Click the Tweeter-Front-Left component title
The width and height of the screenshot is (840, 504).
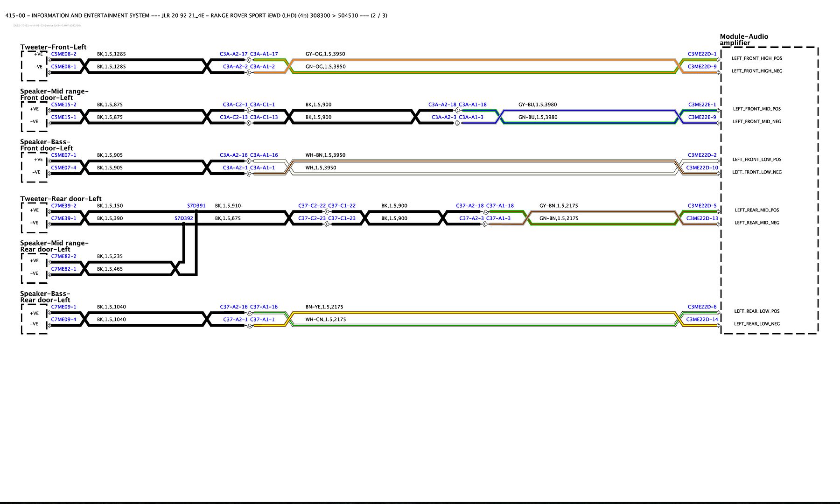[x=53, y=47]
